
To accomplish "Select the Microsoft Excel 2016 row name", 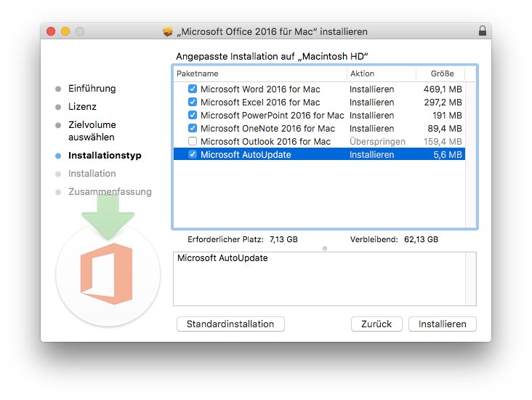I will (260, 103).
